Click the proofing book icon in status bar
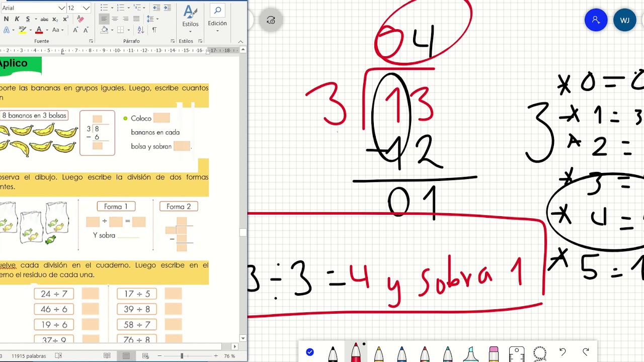 [58, 356]
